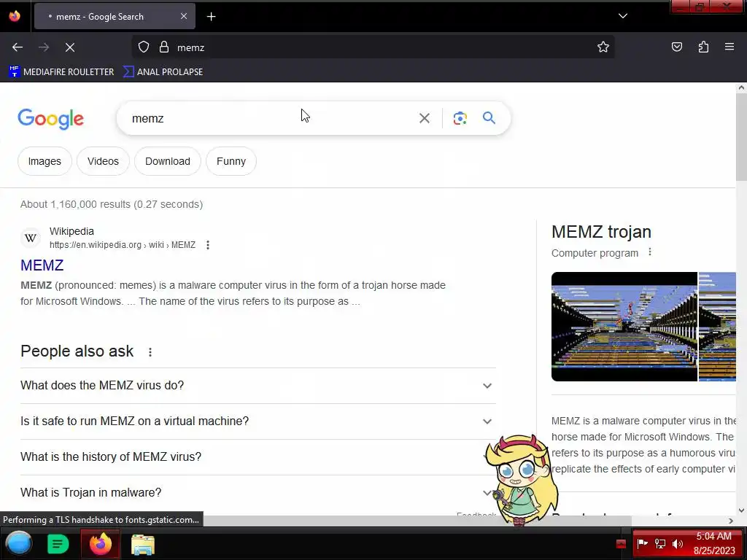Open the green notes taskbar app
Image resolution: width=747 pixels, height=560 pixels.
coord(58,544)
